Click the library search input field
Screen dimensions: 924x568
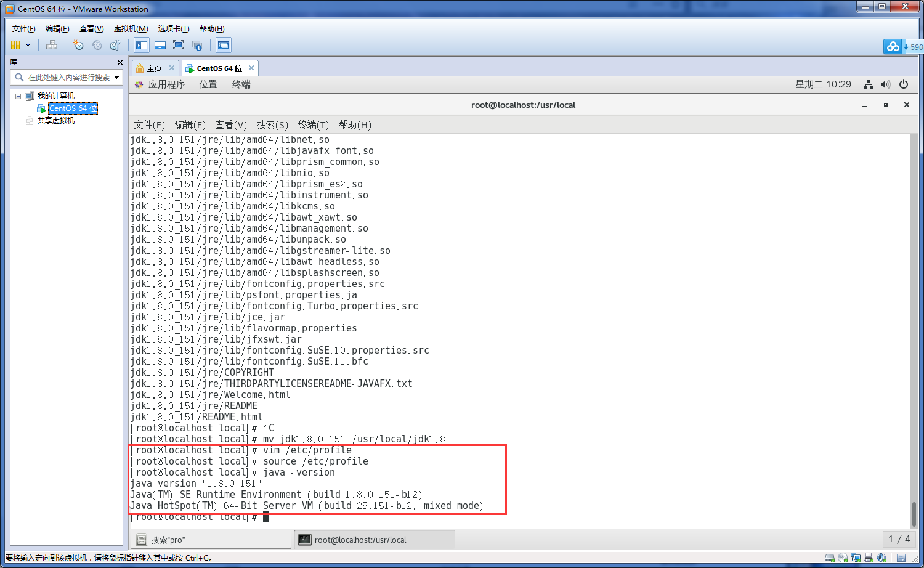68,77
